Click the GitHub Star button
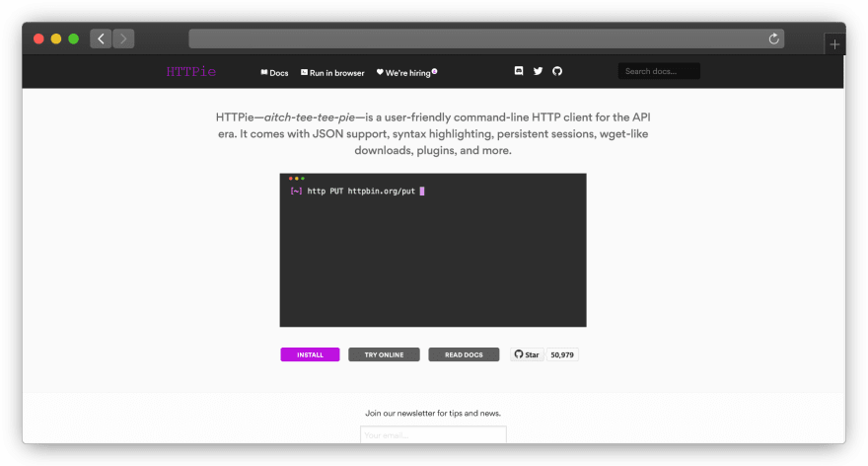The width and height of the screenshot is (868, 466). click(x=527, y=354)
